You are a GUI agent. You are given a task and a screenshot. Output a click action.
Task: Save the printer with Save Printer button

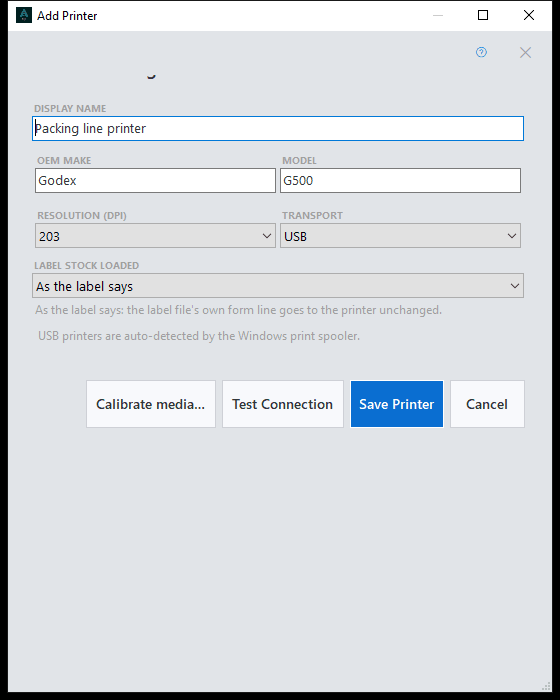coord(397,404)
